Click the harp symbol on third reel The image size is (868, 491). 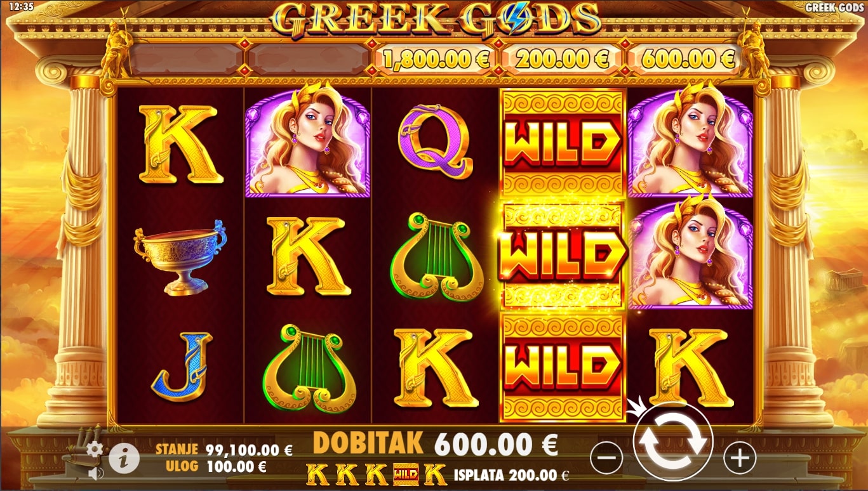tap(437, 258)
